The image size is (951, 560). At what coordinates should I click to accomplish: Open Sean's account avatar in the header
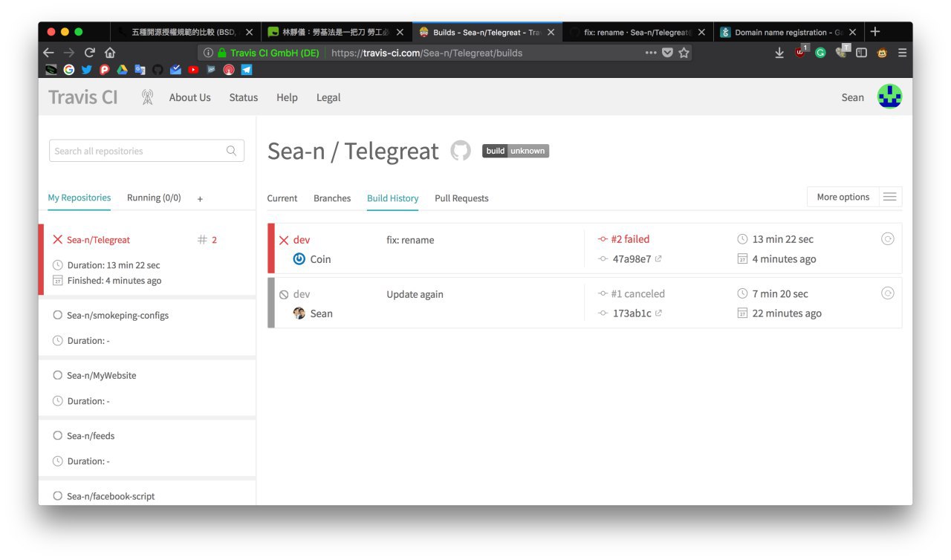tap(889, 97)
